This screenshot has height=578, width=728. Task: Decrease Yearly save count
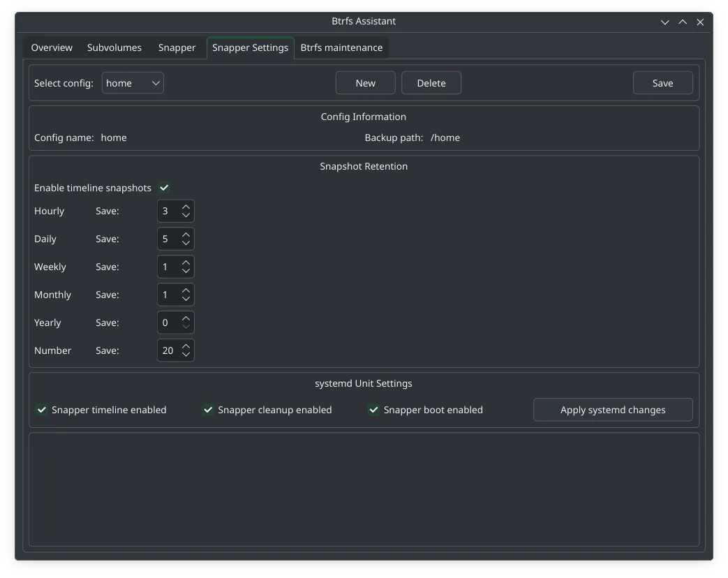pyautogui.click(x=186, y=327)
